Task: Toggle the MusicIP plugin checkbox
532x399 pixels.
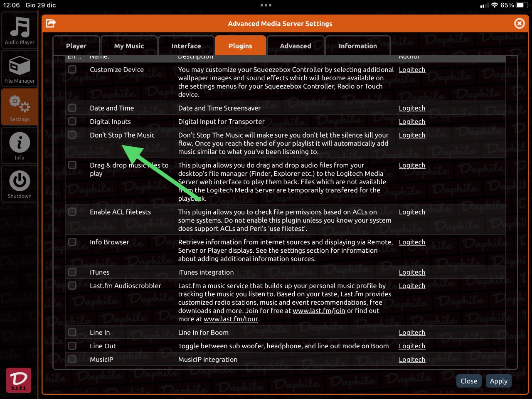Action: tap(72, 360)
